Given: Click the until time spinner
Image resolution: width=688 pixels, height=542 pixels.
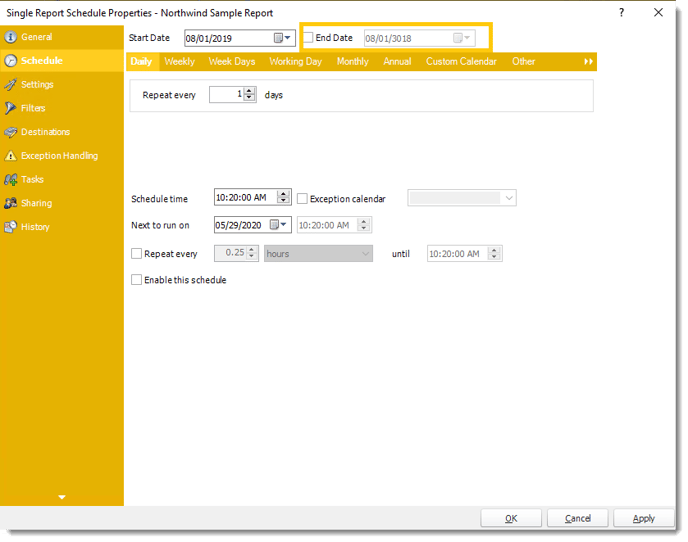Looking at the screenshot, I should tap(494, 254).
